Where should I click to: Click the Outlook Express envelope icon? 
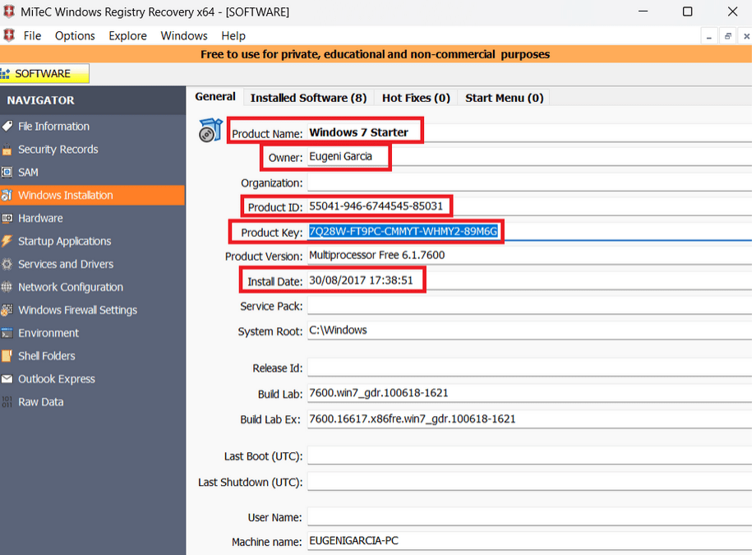coord(7,379)
